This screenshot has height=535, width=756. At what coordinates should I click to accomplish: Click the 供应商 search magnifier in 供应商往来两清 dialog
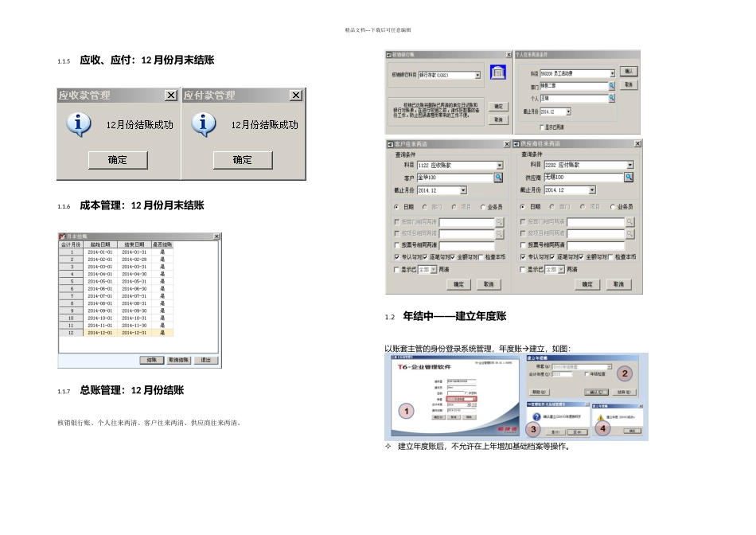[x=629, y=177]
